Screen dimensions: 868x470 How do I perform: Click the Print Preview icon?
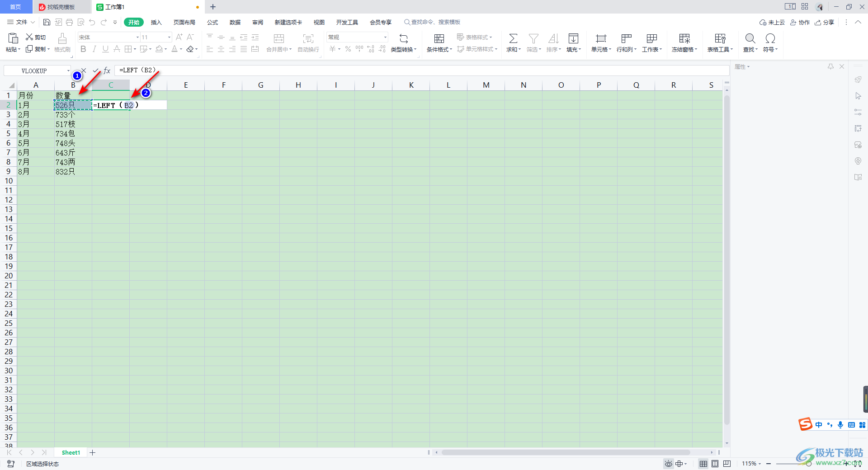pyautogui.click(x=81, y=22)
